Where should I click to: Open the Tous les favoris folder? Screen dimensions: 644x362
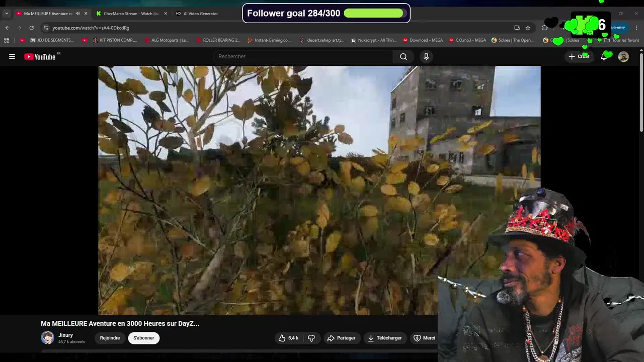[x=622, y=40]
